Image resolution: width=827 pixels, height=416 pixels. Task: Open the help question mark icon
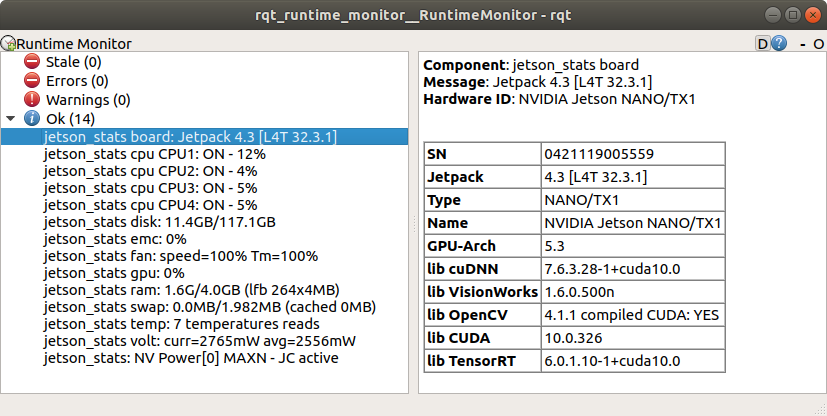tap(779, 43)
